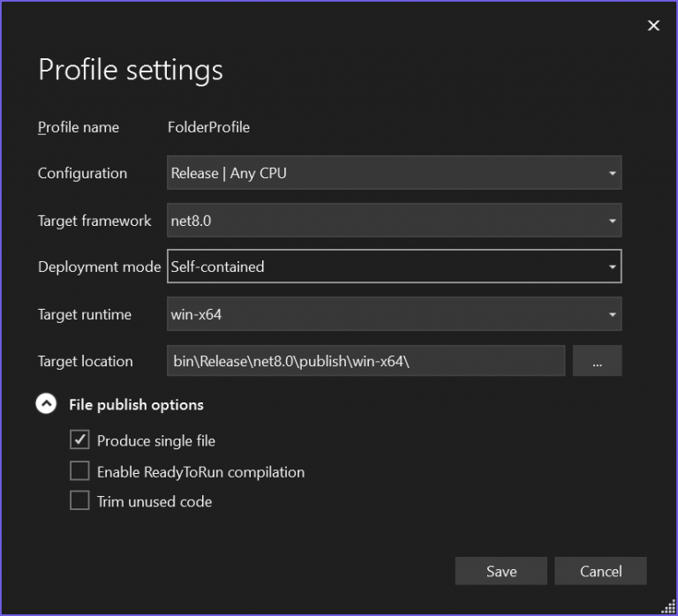Close the Profile settings dialog

tap(653, 26)
